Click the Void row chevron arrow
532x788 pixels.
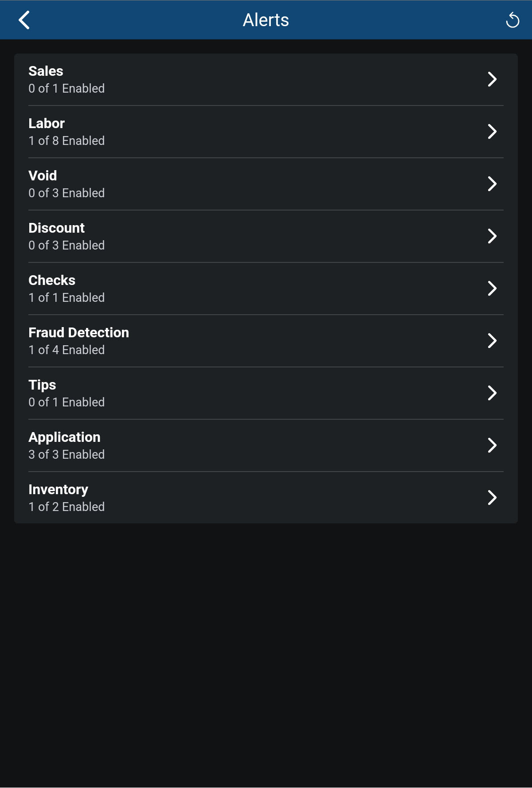pos(492,184)
